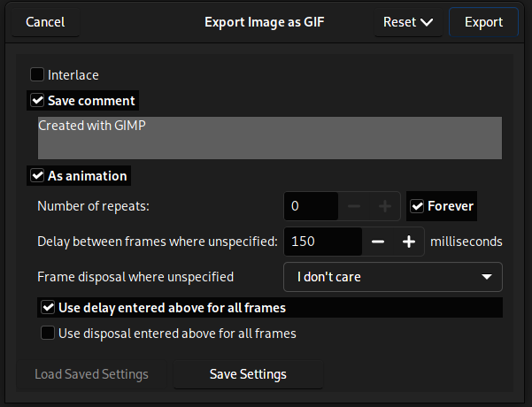This screenshot has height=407, width=532.
Task: Increase frame delay using plus icon
Action: click(408, 242)
